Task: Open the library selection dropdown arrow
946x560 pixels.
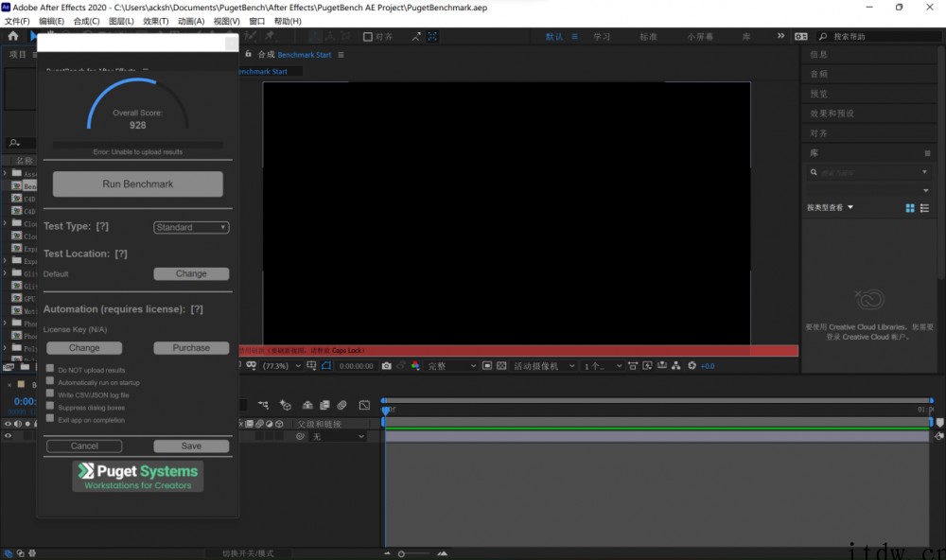Action: point(926,191)
